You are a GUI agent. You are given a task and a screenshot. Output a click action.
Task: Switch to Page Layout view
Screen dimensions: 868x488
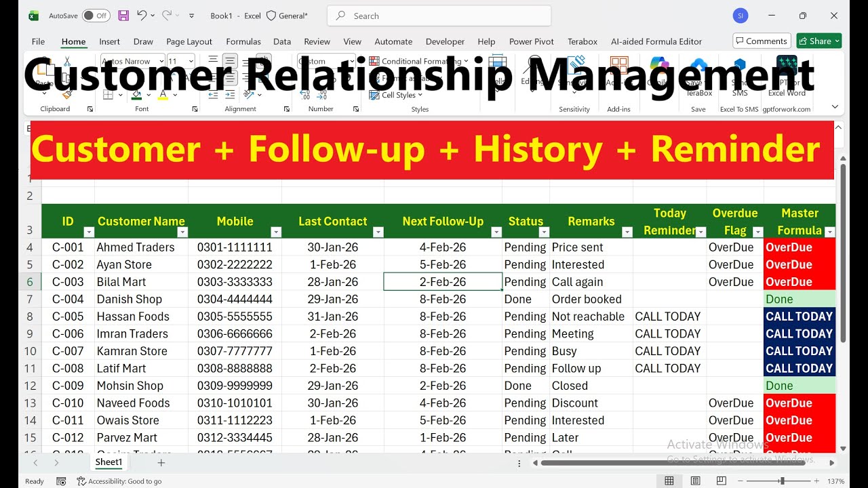pos(695,481)
